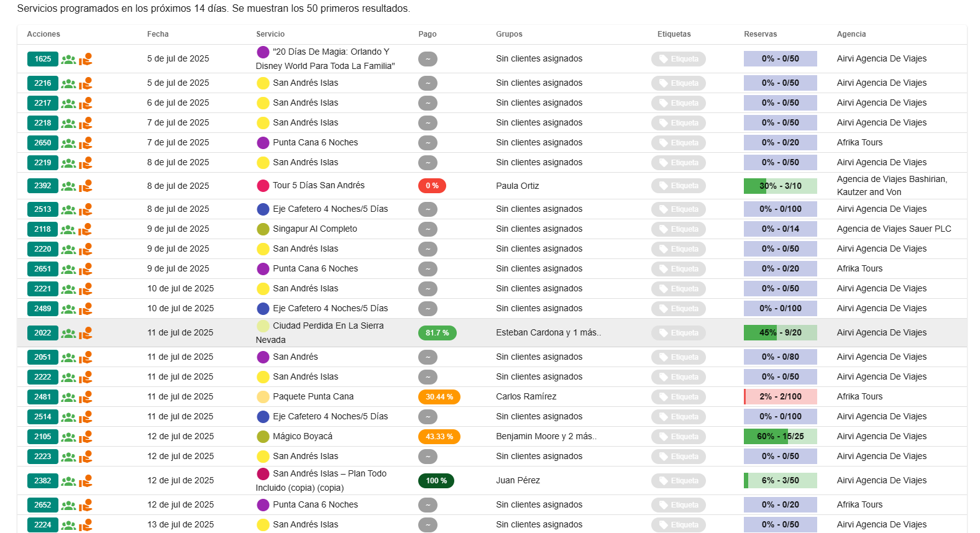Click the orange hand-holding-person icon for service 2392
Image resolution: width=980 pixels, height=533 pixels.
point(86,186)
